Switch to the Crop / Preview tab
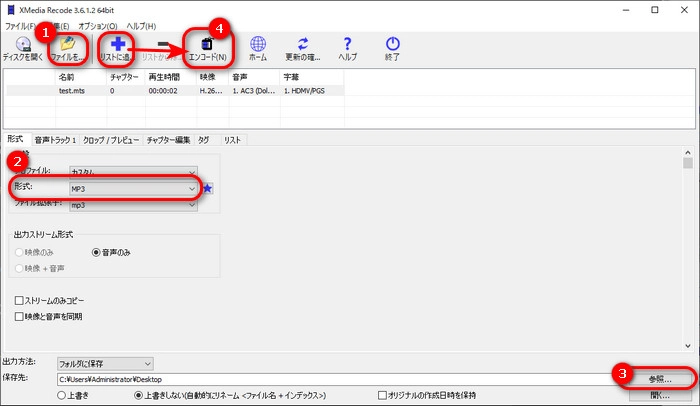Viewport: 700px width, 407px height. tap(111, 140)
